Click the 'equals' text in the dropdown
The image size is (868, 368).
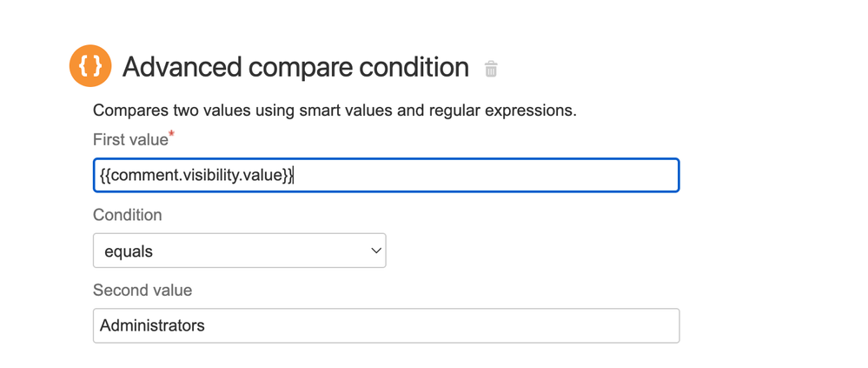129,251
